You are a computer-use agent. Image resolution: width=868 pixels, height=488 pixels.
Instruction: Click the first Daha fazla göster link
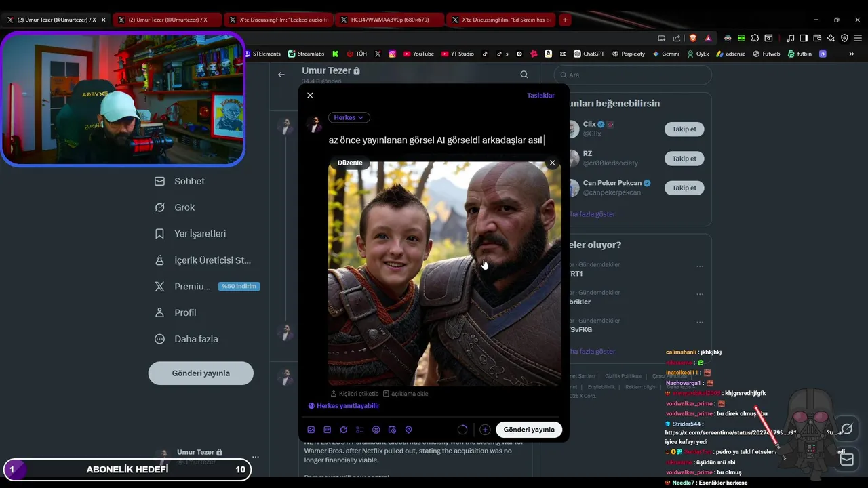(592, 214)
